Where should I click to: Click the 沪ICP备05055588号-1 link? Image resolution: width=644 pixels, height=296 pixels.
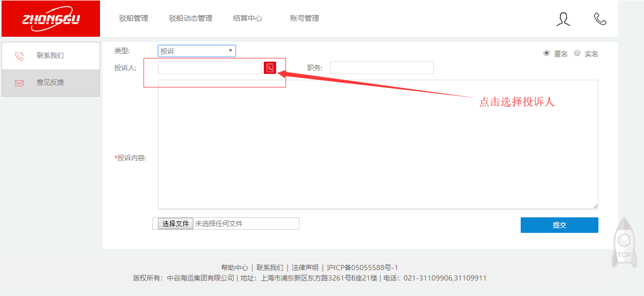(362, 268)
